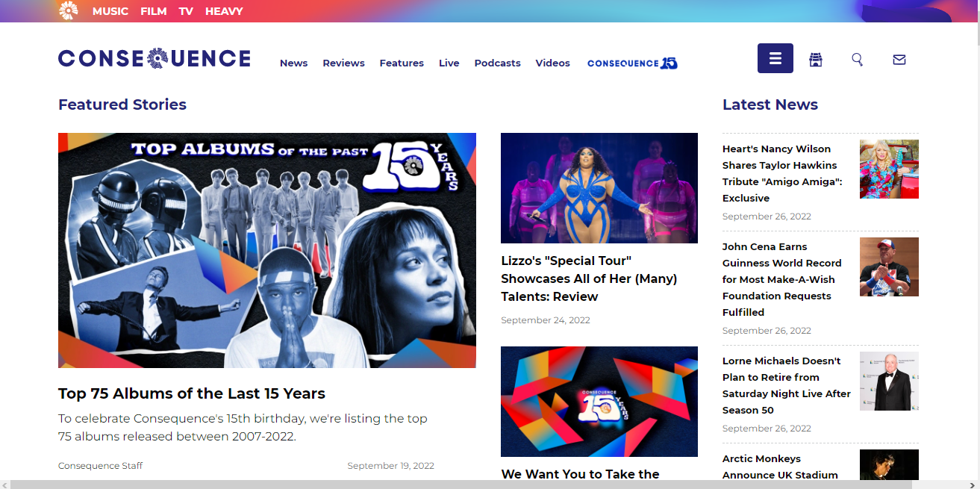Open the Videos navigation item
980x489 pixels.
[x=552, y=63]
